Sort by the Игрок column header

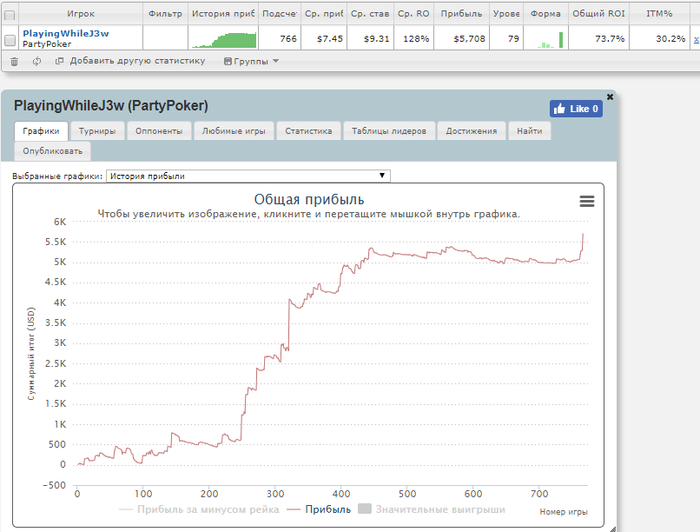(x=81, y=14)
